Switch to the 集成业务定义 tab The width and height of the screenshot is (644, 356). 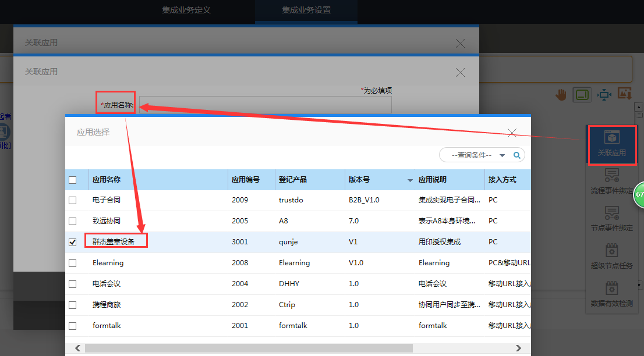186,10
